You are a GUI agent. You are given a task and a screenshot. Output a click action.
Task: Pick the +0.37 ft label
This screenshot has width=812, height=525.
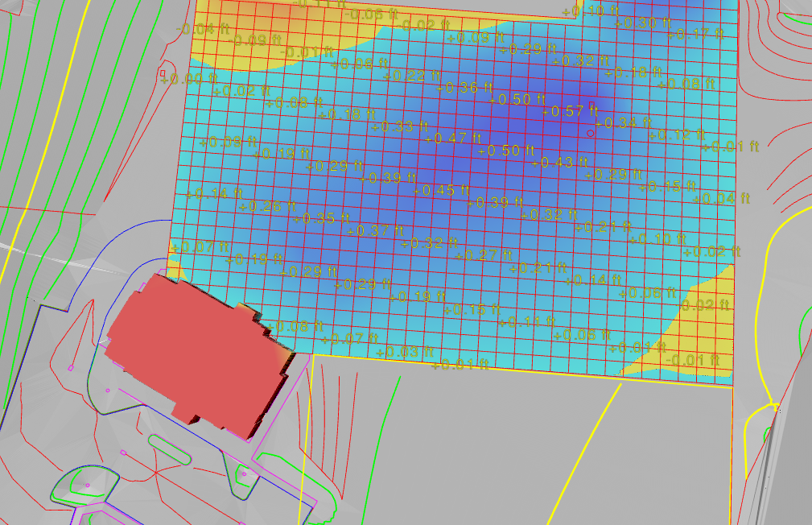(375, 230)
